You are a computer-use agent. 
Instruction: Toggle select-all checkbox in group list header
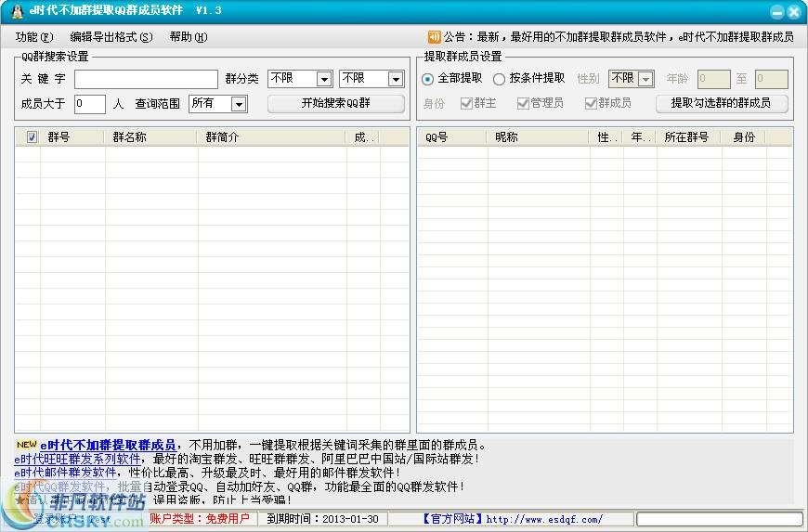(32, 137)
